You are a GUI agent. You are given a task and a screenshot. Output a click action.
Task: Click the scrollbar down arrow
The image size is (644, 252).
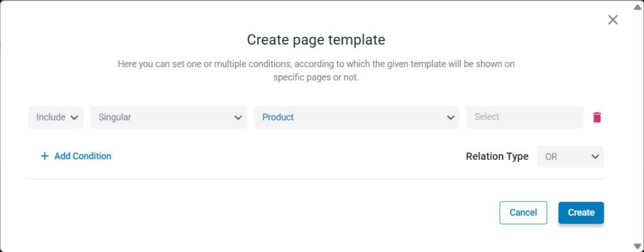point(637,246)
